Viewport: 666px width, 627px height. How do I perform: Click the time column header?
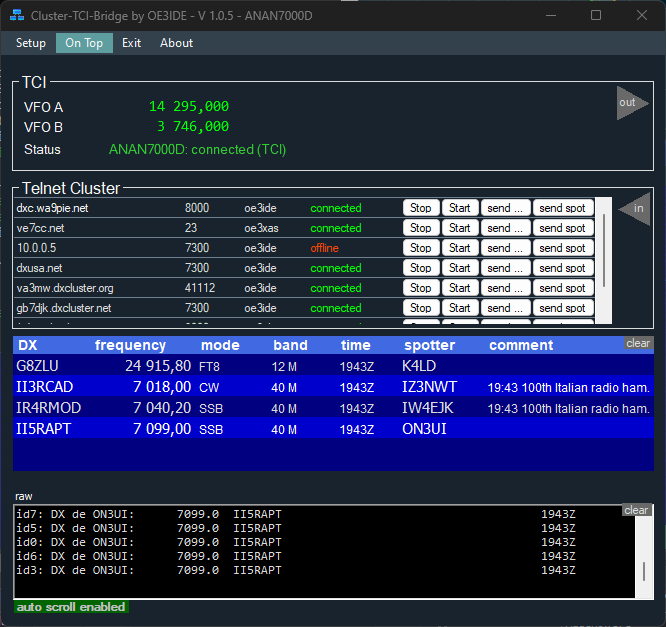pyautogui.click(x=356, y=345)
